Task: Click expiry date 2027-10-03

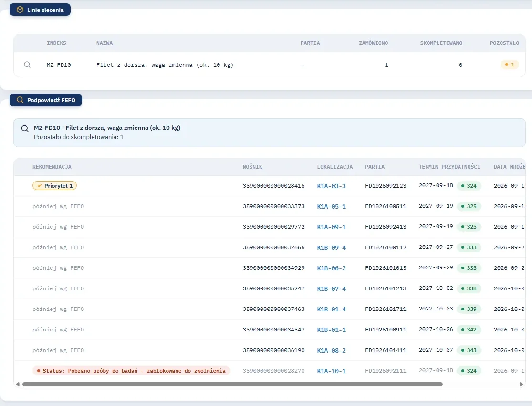Action: 436,309
